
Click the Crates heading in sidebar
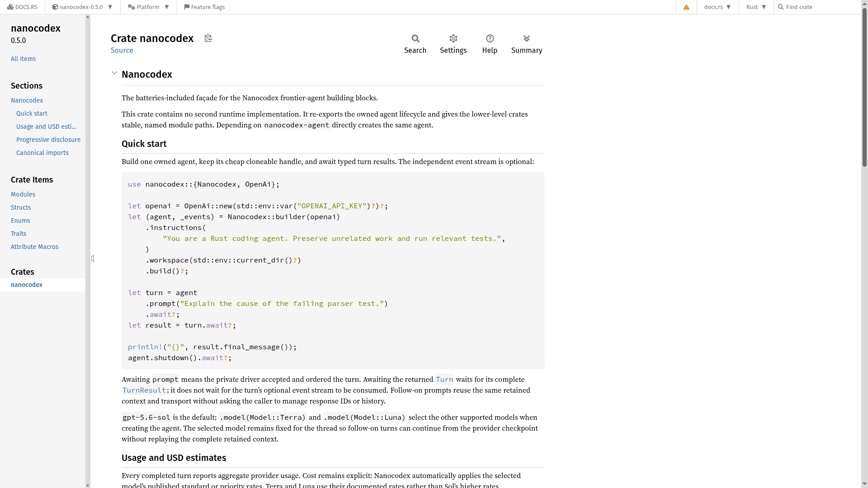[23, 272]
